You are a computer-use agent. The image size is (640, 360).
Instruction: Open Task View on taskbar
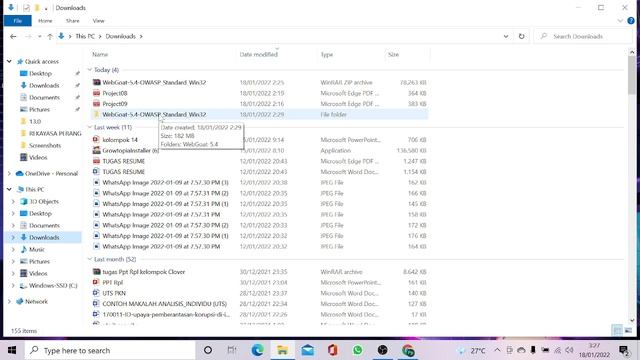pyautogui.click(x=232, y=350)
